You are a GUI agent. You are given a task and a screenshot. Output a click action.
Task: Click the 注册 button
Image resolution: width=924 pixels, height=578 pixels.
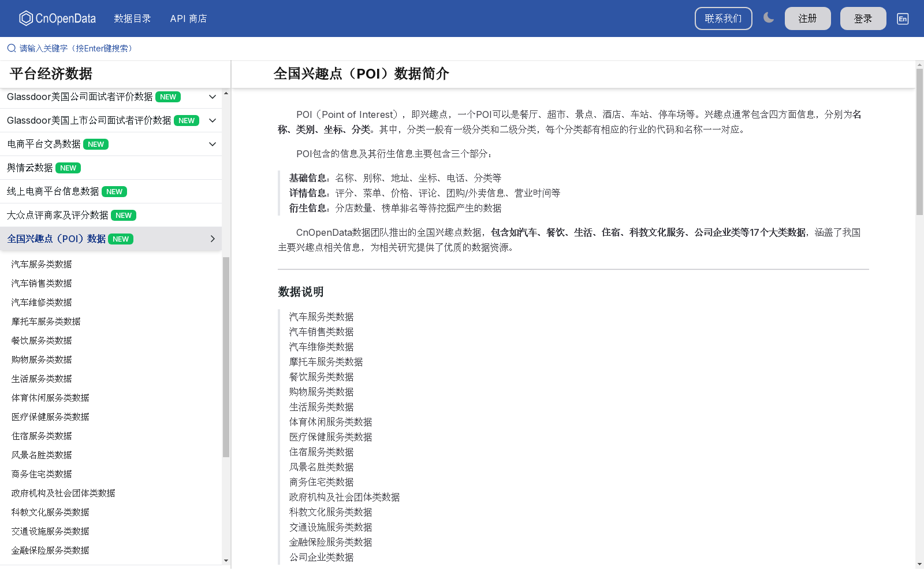point(807,18)
